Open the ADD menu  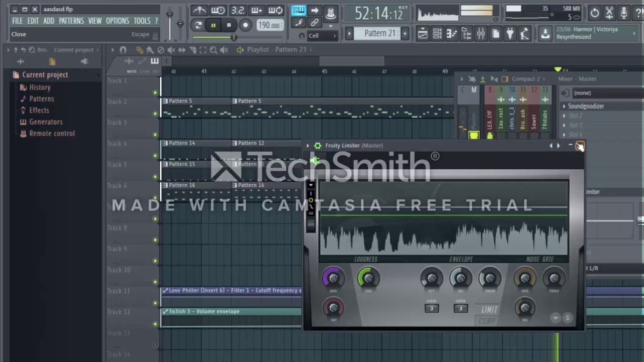(48, 21)
